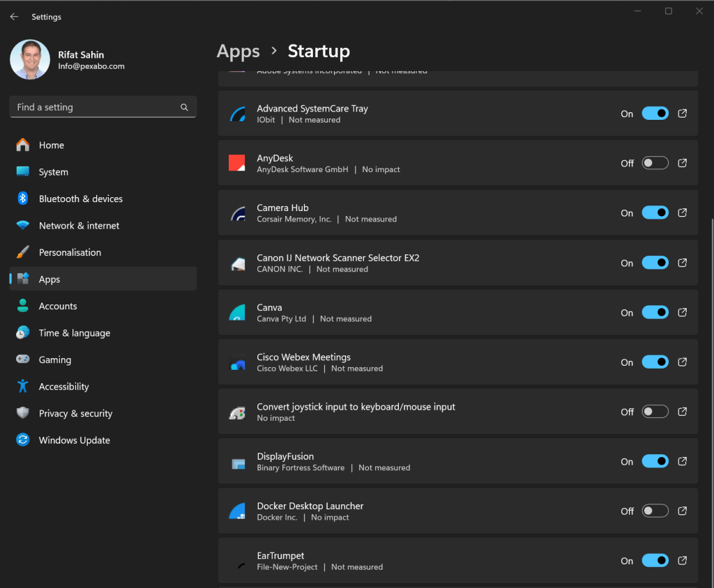The image size is (714, 588).
Task: Click the profile picture thumbnail
Action: (x=30, y=60)
